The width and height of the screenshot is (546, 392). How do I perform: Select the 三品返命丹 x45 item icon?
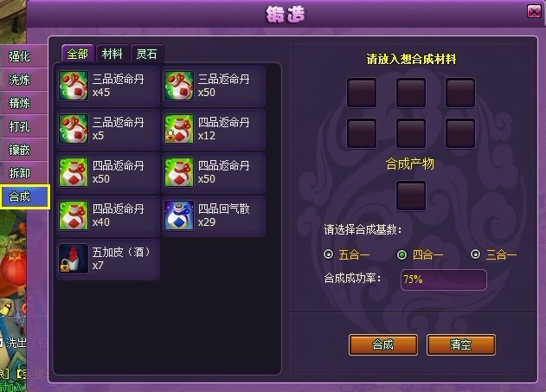pos(74,86)
